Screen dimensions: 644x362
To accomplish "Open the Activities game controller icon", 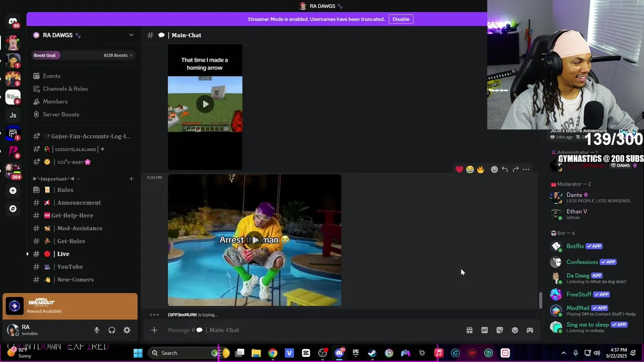I will (x=530, y=330).
